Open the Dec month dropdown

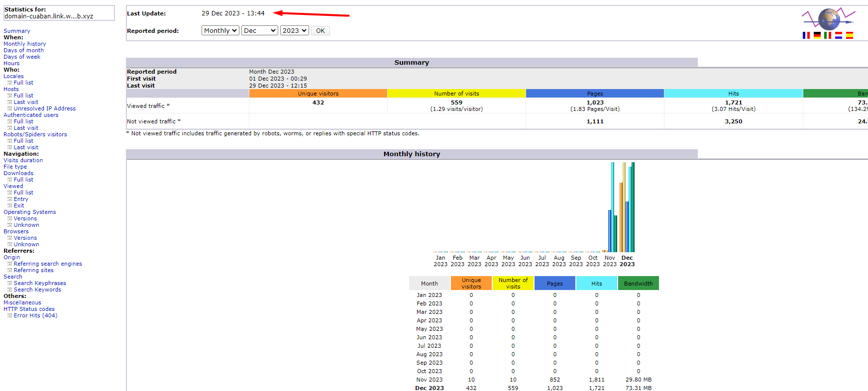tap(260, 31)
